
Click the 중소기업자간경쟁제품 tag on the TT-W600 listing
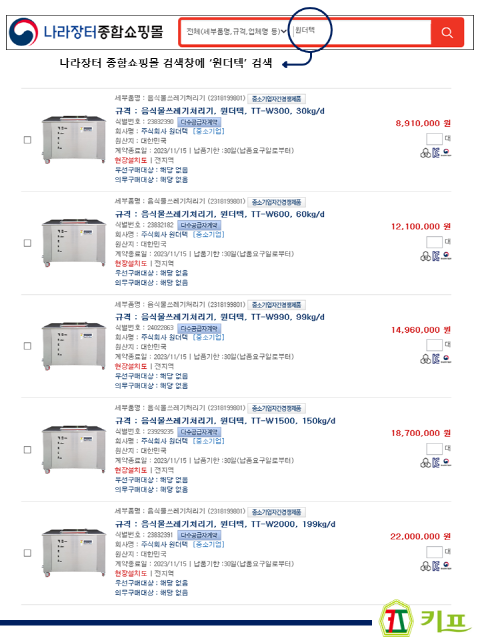tap(276, 202)
